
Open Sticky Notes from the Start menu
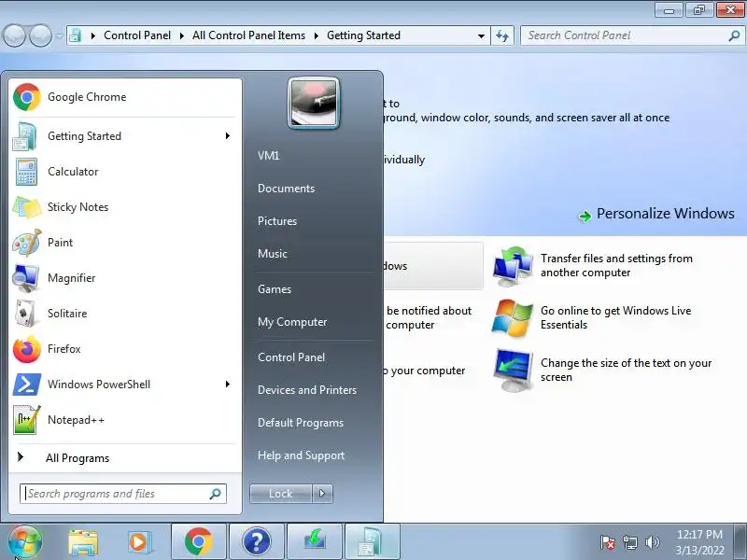click(x=124, y=207)
